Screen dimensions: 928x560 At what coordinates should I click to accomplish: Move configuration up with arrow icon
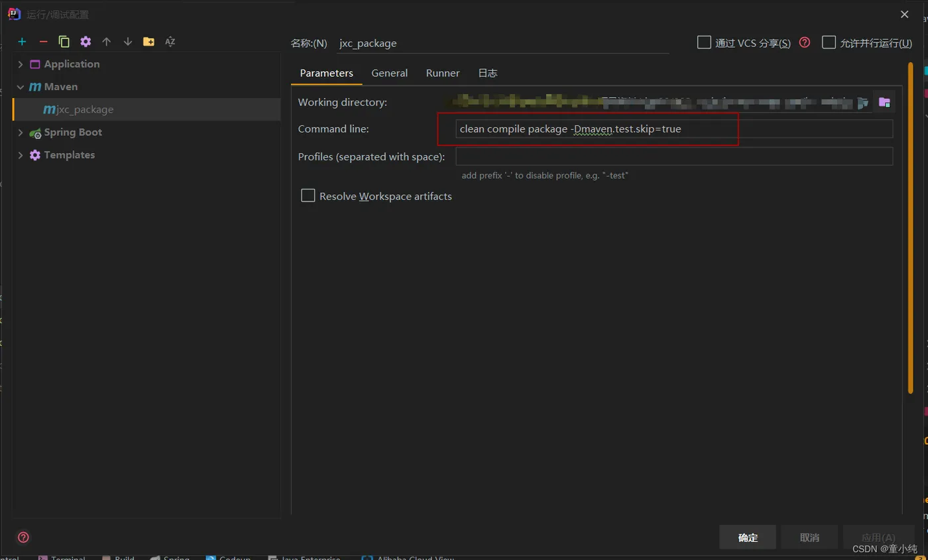click(x=107, y=42)
